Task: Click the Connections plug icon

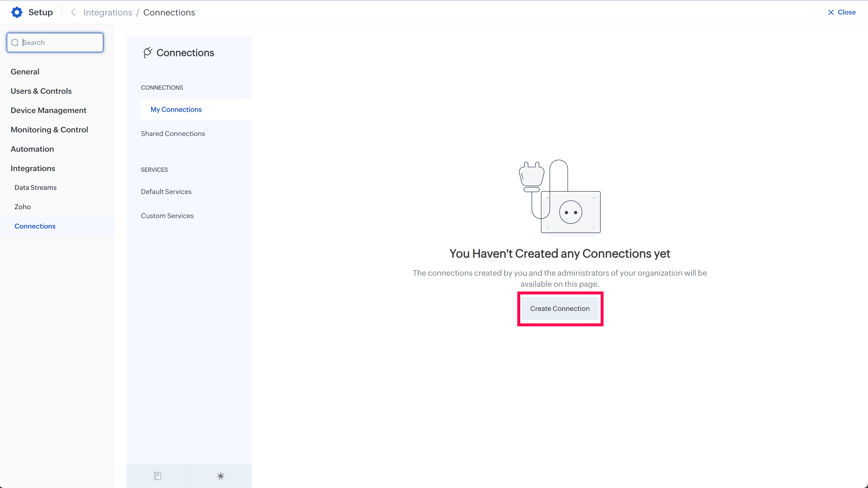Action: coord(147,53)
